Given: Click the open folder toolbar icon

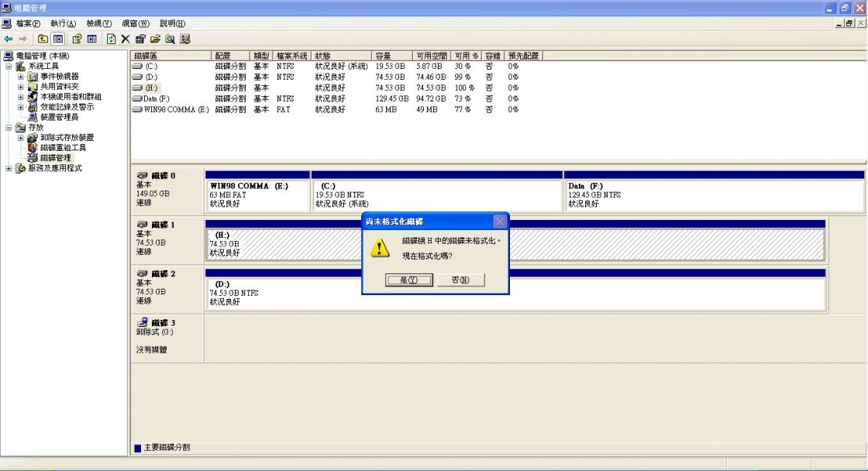Looking at the screenshot, I should 156,39.
